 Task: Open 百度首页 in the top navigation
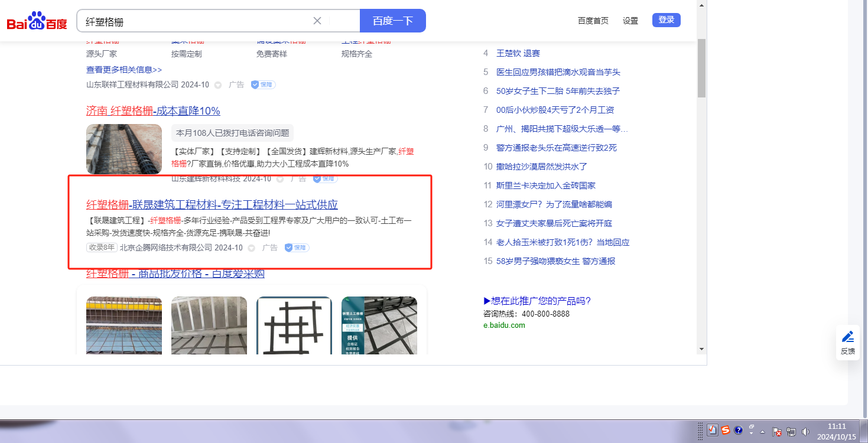[593, 21]
